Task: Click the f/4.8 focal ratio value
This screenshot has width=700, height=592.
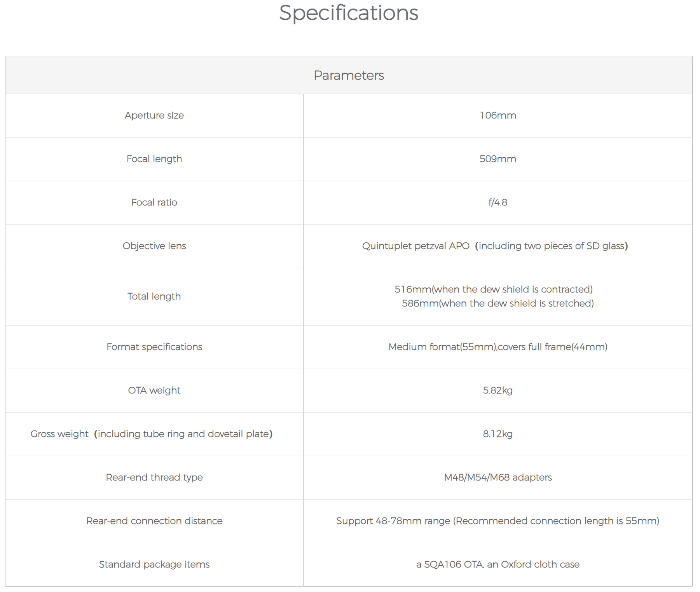Action: click(498, 202)
